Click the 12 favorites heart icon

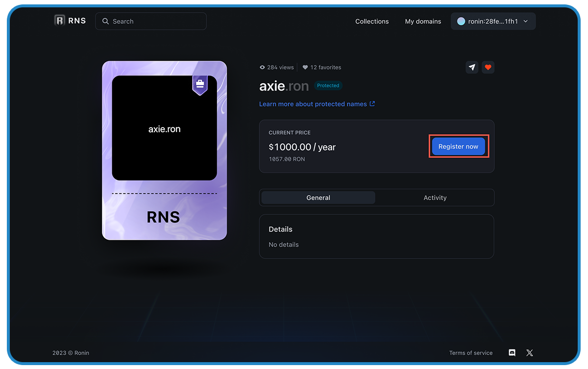tap(305, 68)
